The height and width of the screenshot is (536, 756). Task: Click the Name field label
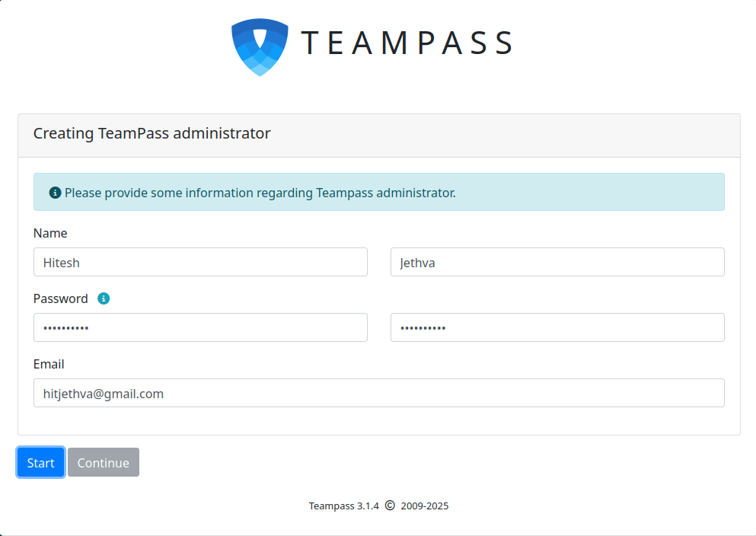point(50,233)
